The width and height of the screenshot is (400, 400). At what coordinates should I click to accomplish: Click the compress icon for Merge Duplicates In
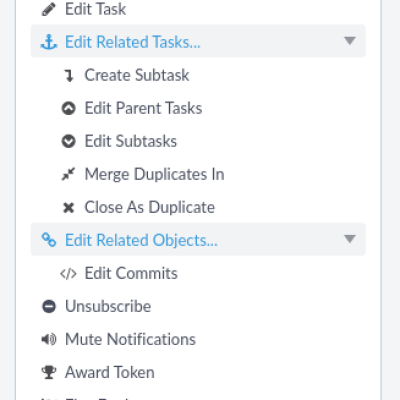(69, 174)
